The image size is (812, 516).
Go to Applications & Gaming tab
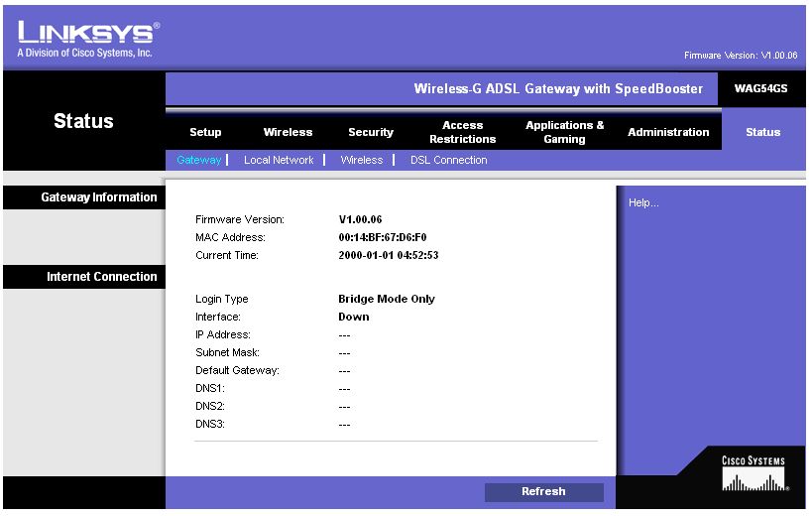pos(564,132)
